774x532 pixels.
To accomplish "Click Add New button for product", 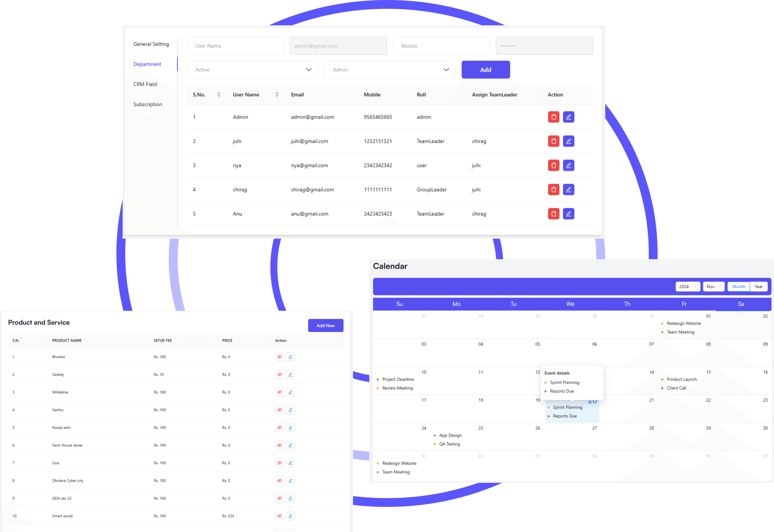I will pos(325,326).
